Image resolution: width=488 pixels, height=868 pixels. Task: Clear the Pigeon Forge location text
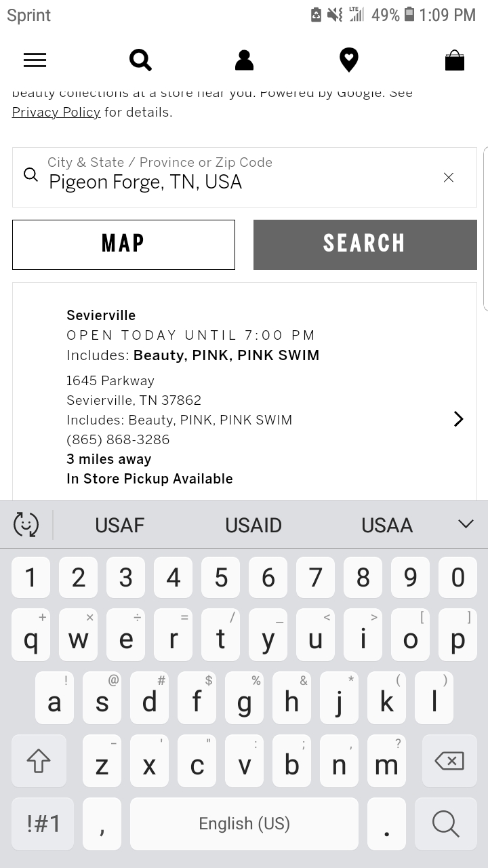coord(448,178)
